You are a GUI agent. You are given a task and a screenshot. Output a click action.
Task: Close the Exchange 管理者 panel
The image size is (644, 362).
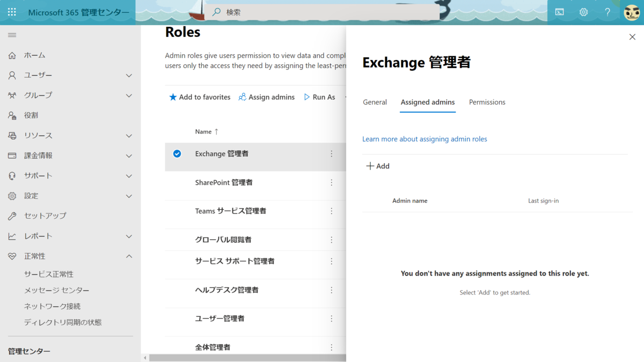click(632, 37)
